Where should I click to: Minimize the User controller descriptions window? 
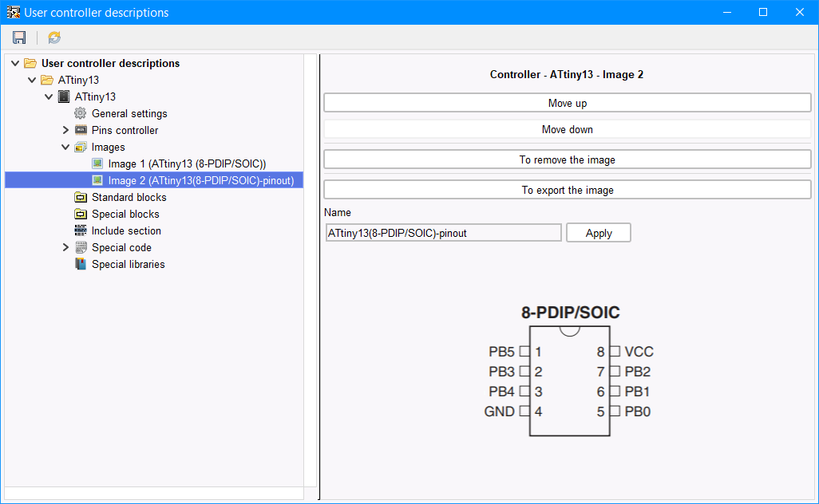[x=726, y=12]
